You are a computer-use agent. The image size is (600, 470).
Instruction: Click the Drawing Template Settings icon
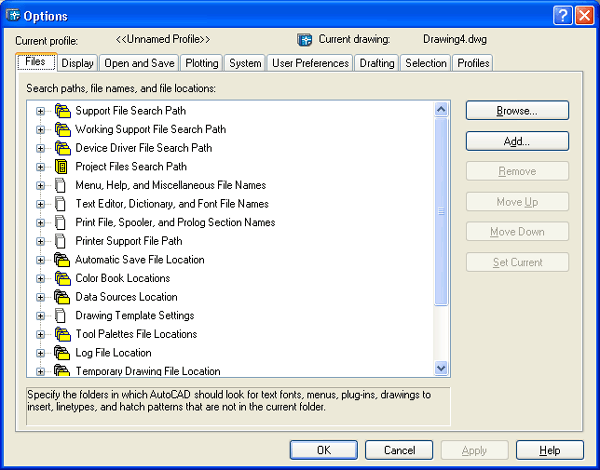pos(61,316)
